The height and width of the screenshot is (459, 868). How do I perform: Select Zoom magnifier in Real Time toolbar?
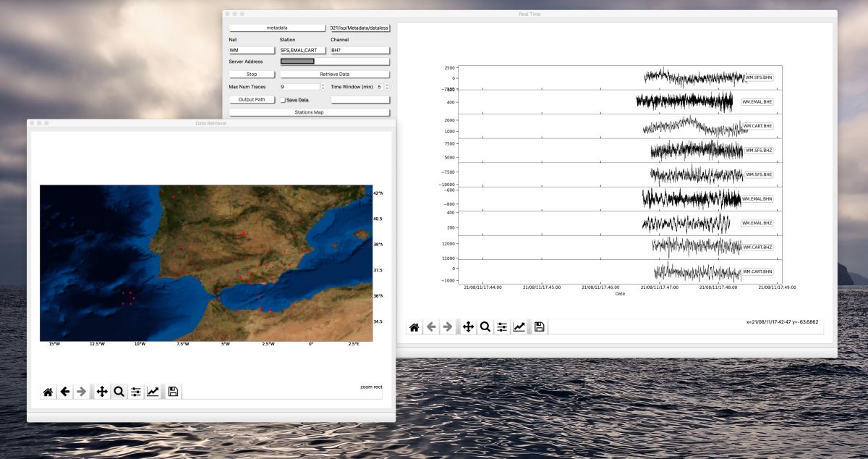click(485, 327)
